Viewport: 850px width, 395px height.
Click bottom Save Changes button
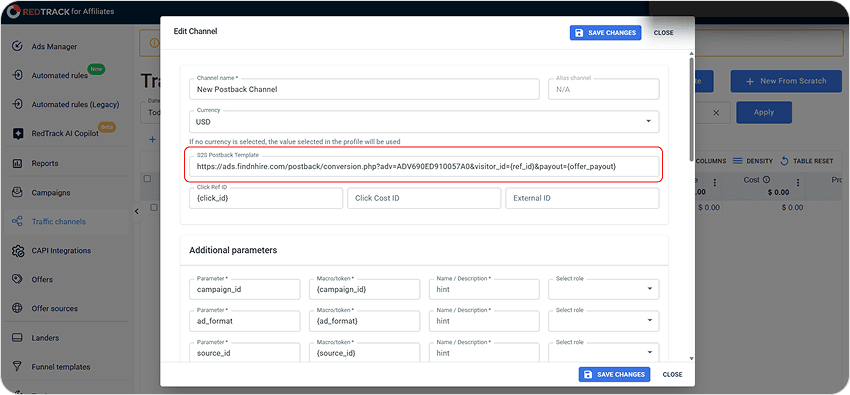(614, 374)
